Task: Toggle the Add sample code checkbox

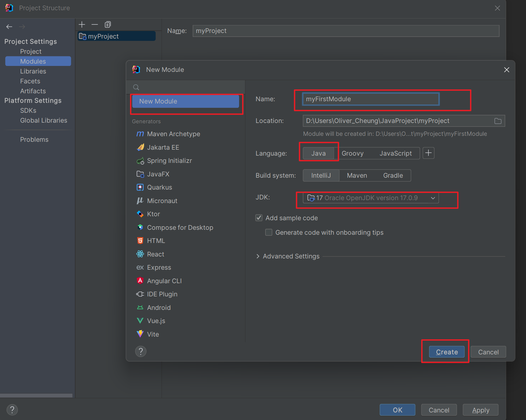Action: click(259, 218)
